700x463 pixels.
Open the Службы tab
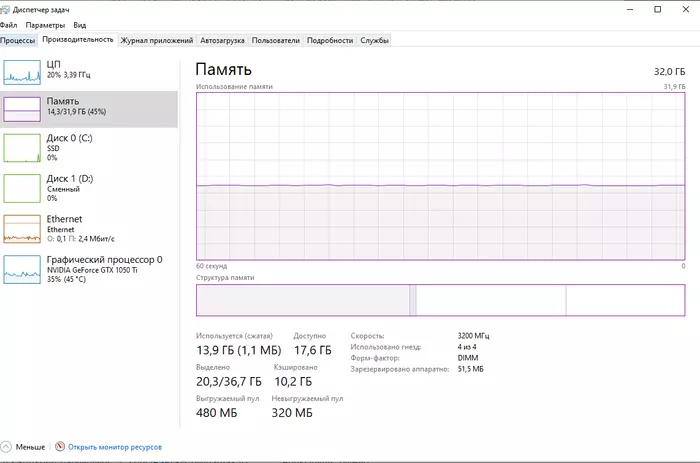point(375,41)
